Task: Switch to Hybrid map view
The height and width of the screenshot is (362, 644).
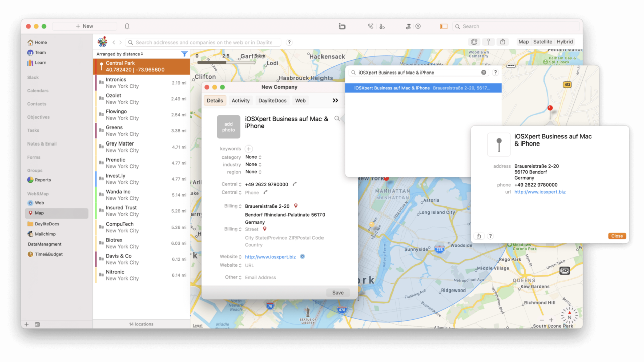Action: (x=563, y=42)
